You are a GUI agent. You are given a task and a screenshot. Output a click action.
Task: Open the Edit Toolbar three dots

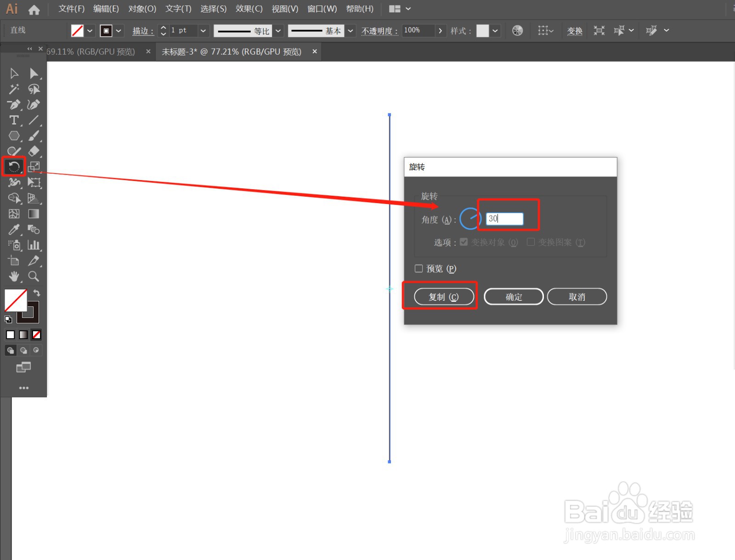pyautogui.click(x=24, y=388)
